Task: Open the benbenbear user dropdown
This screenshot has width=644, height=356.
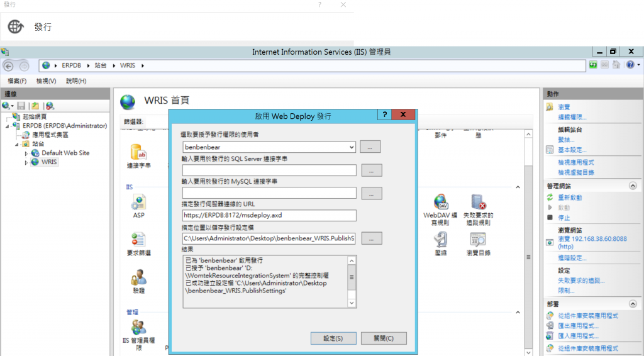Action: click(352, 147)
